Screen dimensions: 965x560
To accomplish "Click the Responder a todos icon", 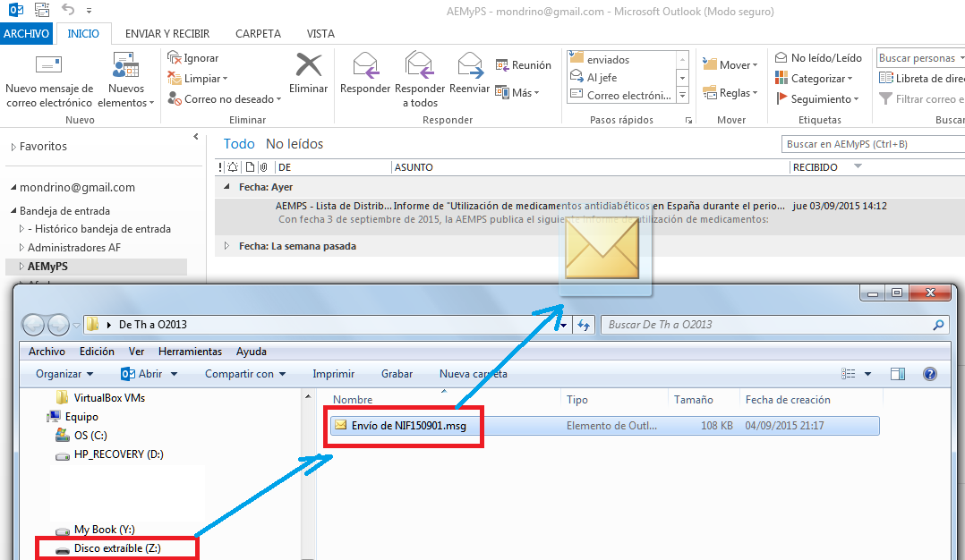I will pos(420,66).
